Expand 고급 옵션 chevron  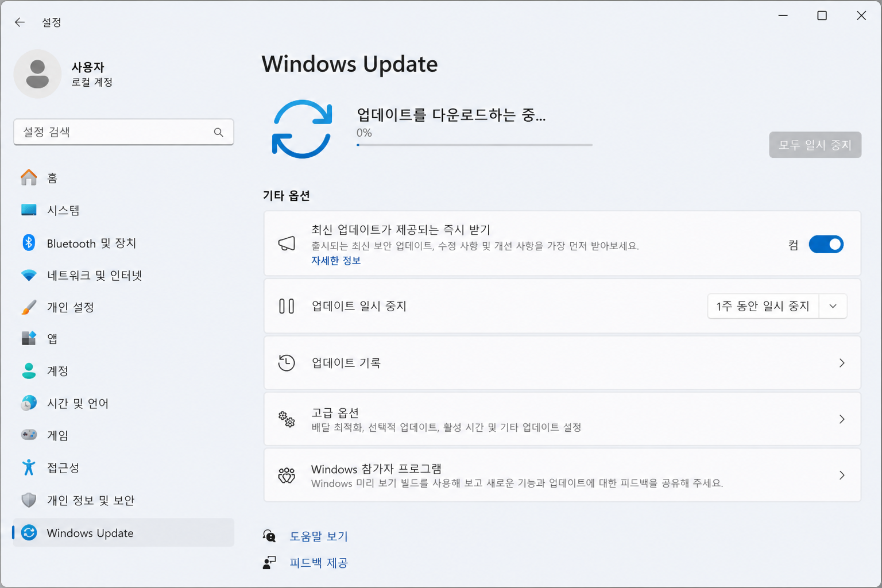[842, 419]
